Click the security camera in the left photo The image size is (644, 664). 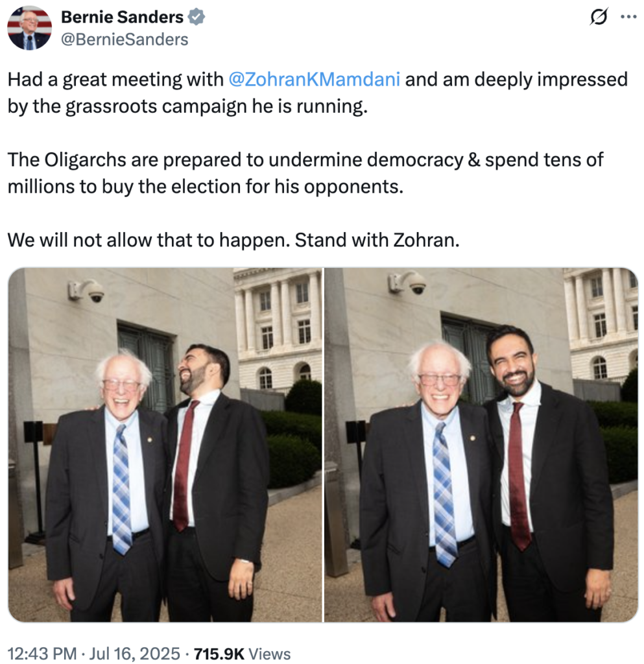87,290
